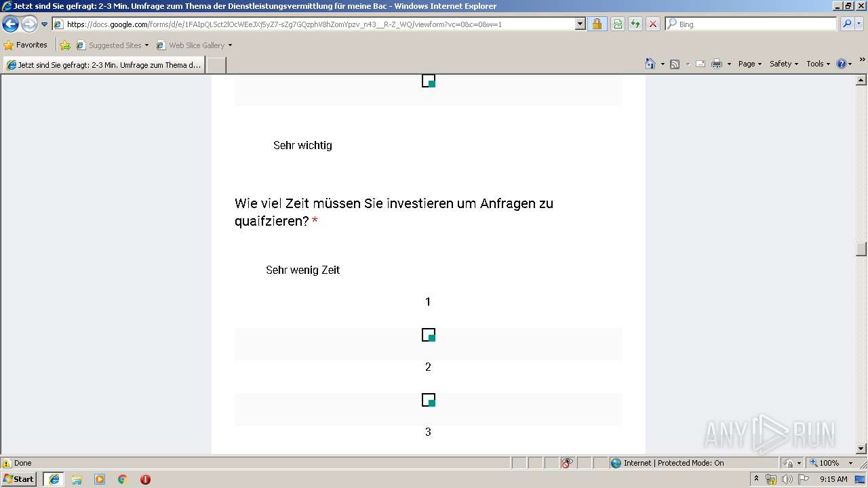Switch to the Jetzt sind Sie gefragt tab
The image size is (868, 488).
coord(104,65)
